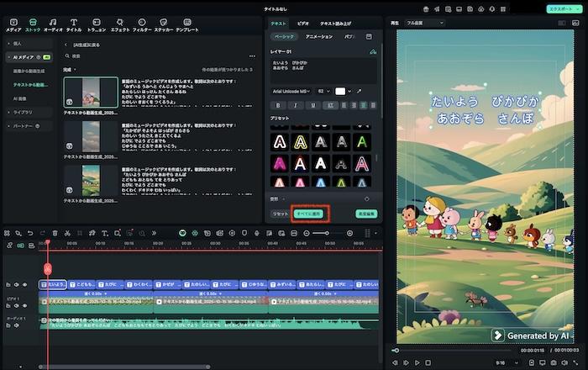This screenshot has height=370, width=588.
Task: Open the トランジション transitions tab
Action: [x=97, y=25]
